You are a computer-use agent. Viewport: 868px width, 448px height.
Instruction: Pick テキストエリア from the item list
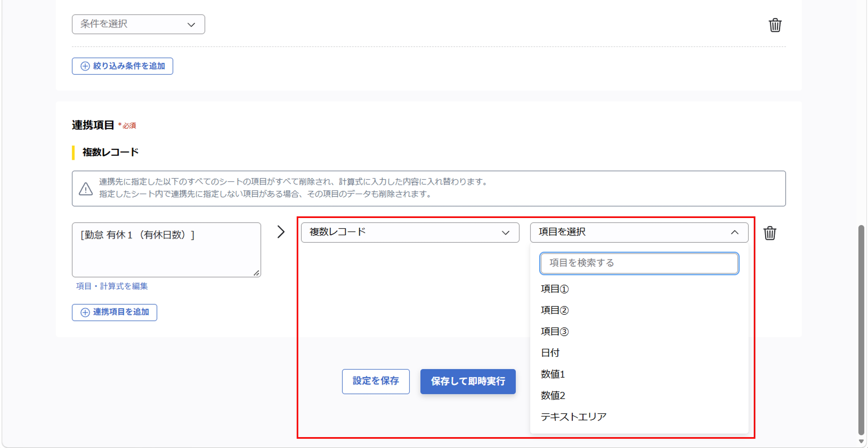pyautogui.click(x=573, y=417)
